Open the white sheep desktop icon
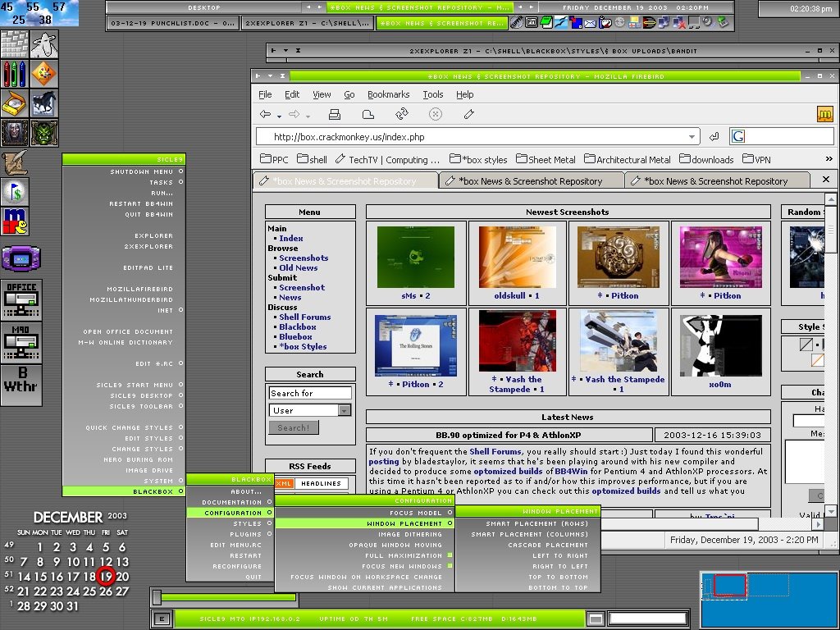The width and height of the screenshot is (840, 630). 44,44
